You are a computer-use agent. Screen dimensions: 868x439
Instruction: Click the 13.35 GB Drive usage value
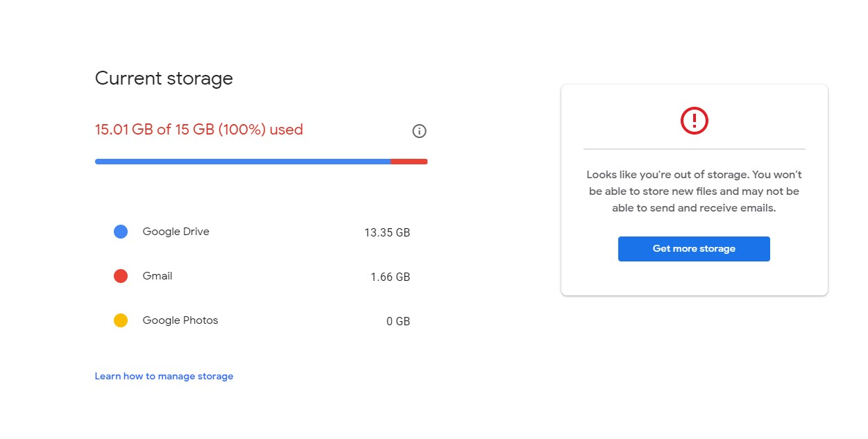point(387,232)
